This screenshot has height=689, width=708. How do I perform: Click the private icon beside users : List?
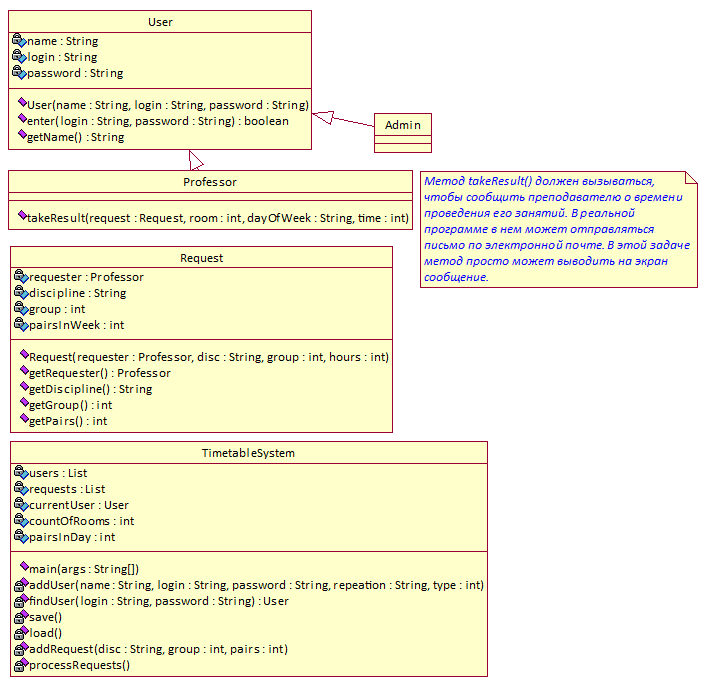pos(21,472)
